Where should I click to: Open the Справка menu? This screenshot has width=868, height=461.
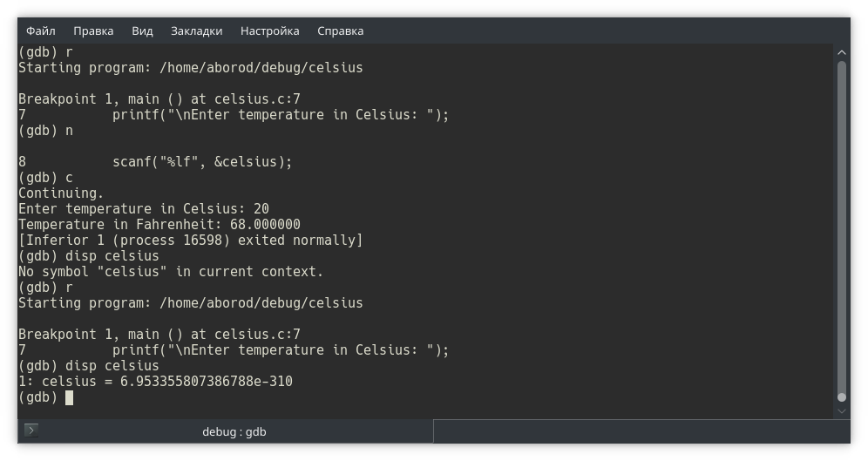tap(340, 31)
